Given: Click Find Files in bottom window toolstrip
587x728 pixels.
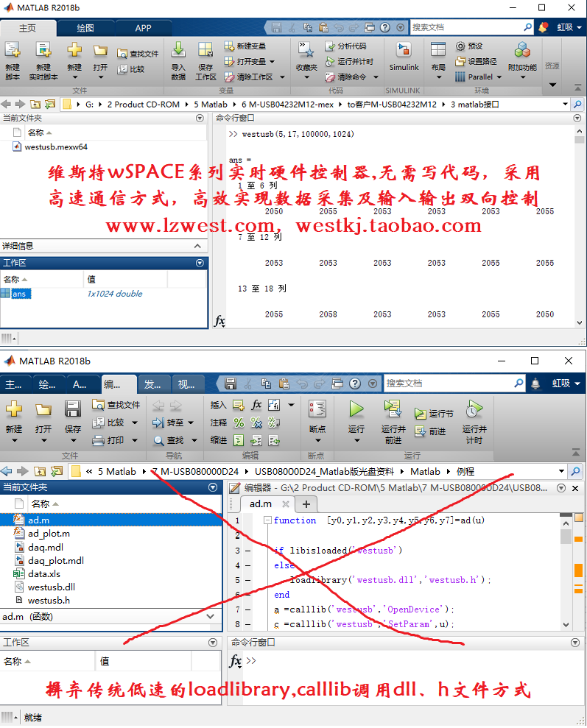Looking at the screenshot, I should (116, 405).
